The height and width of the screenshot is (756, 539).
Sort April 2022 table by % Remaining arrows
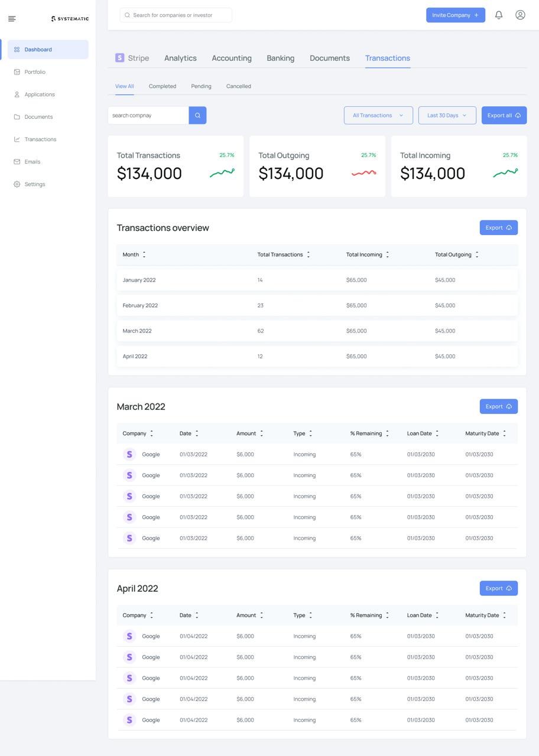(388, 615)
